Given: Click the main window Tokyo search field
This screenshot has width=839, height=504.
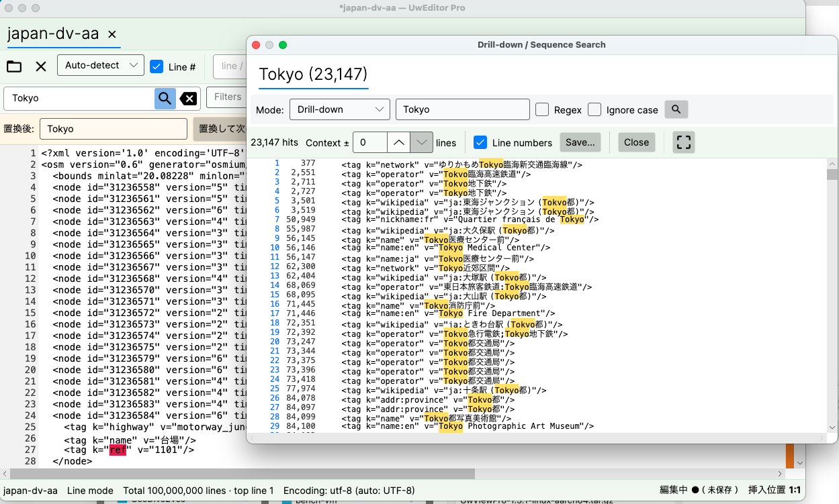Looking at the screenshot, I should coord(80,98).
